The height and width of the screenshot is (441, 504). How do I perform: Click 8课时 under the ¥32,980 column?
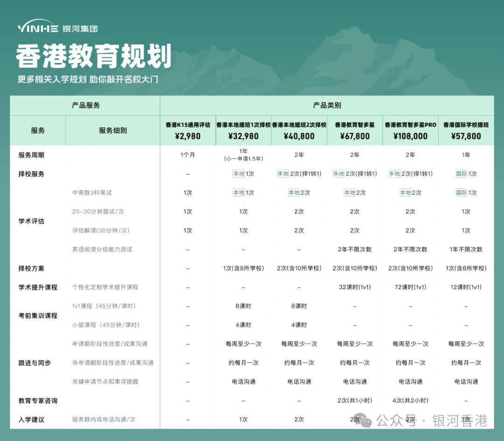click(x=243, y=306)
